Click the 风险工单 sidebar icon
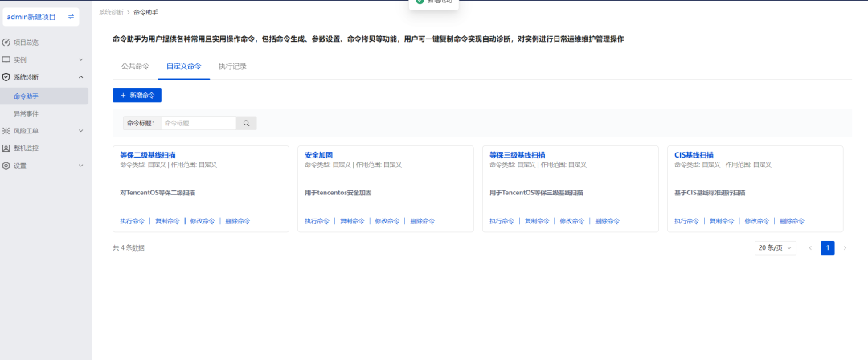Screen dimensions: 868x360 (x=6, y=130)
